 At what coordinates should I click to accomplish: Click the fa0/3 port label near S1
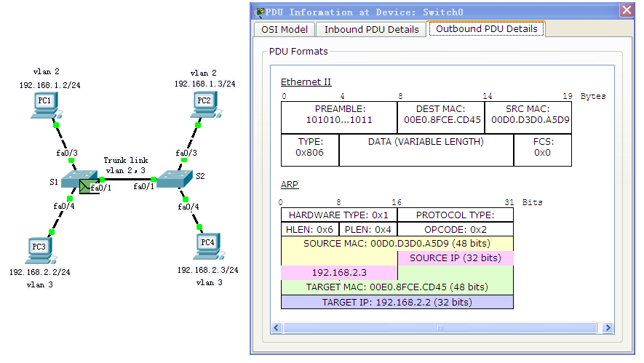(x=67, y=153)
